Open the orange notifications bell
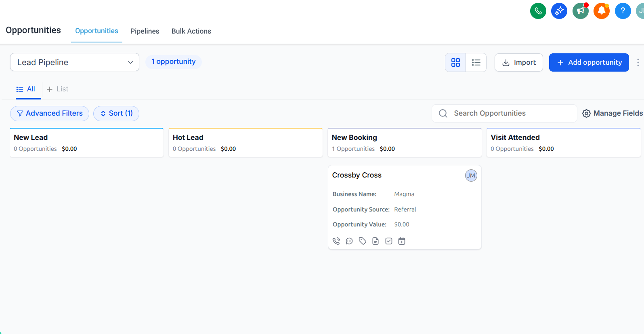 click(601, 11)
